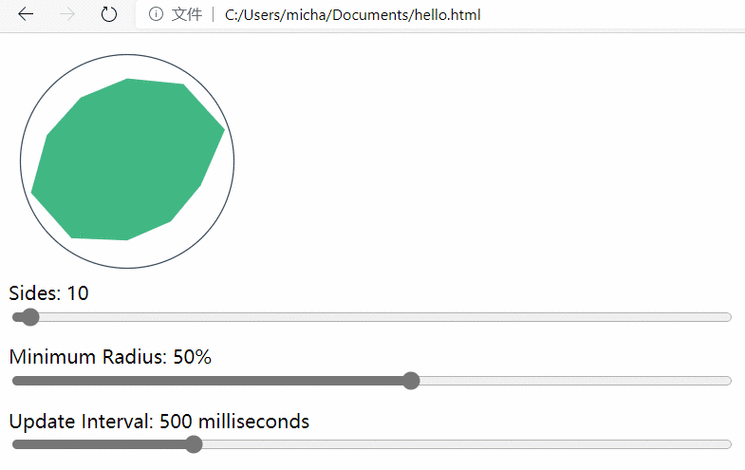Click the browser back arrow
The height and width of the screenshot is (470, 745).
tap(27, 14)
